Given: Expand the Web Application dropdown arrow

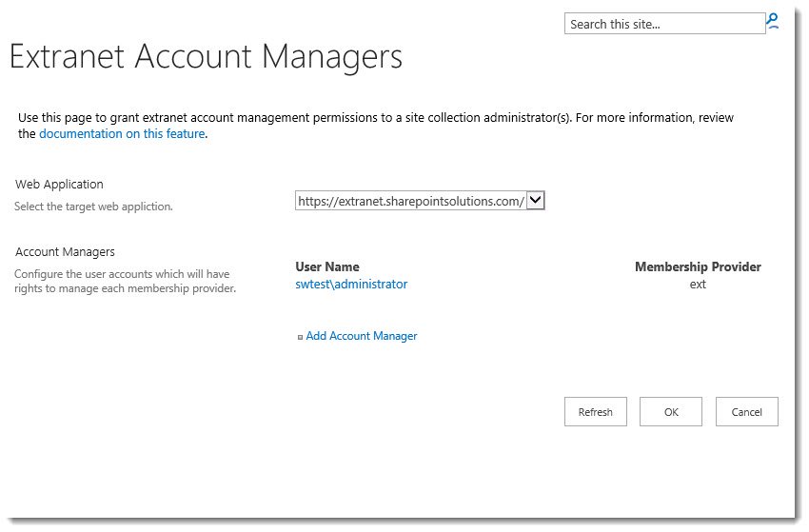Looking at the screenshot, I should point(536,200).
